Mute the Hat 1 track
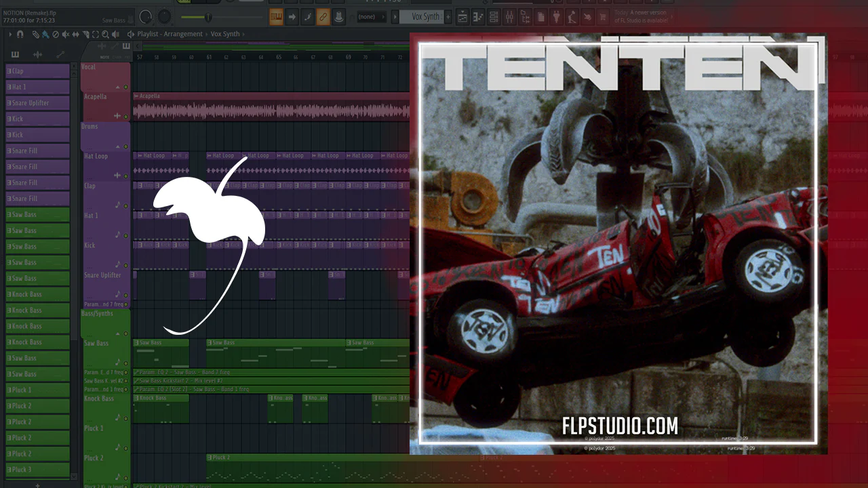The height and width of the screenshot is (488, 868). coord(125,235)
